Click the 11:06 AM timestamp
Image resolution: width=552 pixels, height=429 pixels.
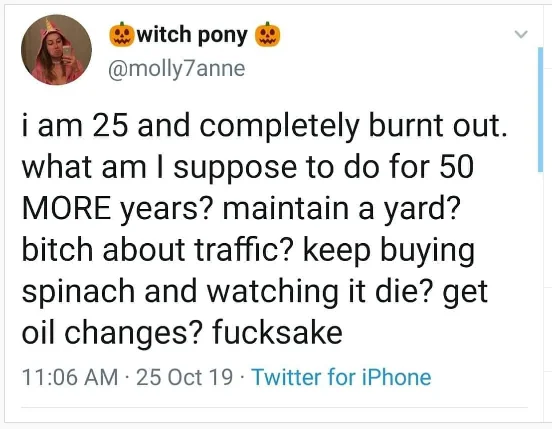click(70, 377)
